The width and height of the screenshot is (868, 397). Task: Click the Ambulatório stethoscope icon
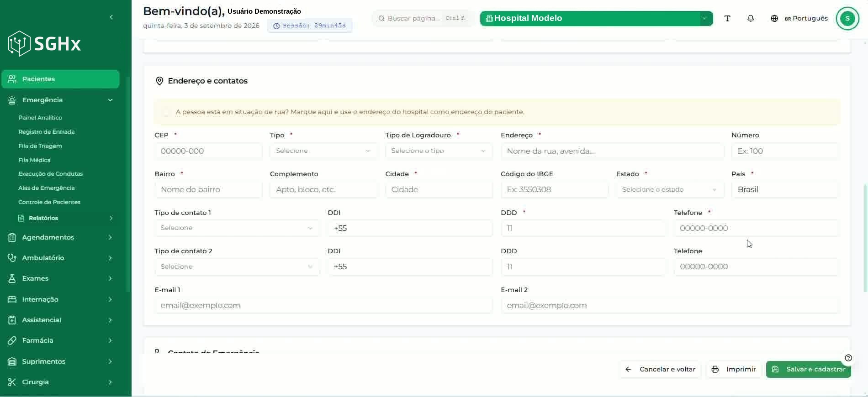12,258
